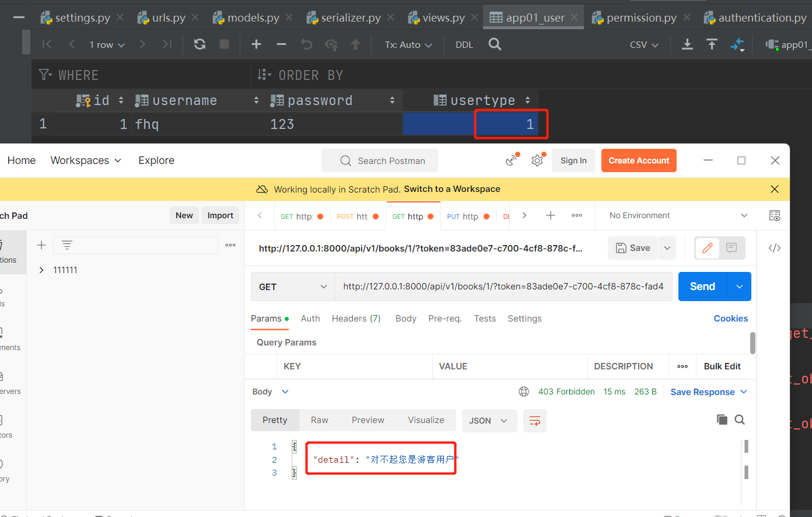This screenshot has width=812, height=517.
Task: Open the Workspaces dropdown menu
Action: [x=86, y=160]
